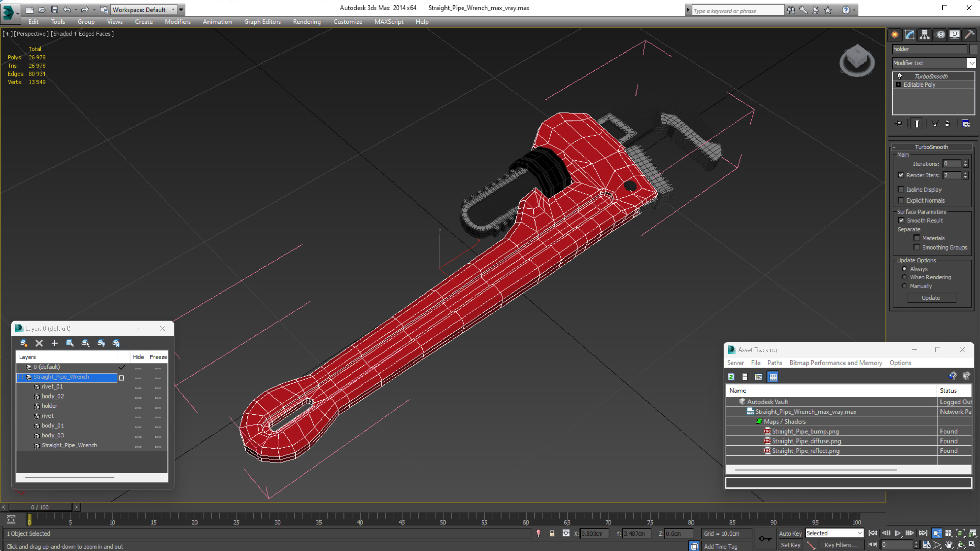This screenshot has width=980, height=551.
Task: Click the Pin Stack icon
Action: click(x=899, y=124)
